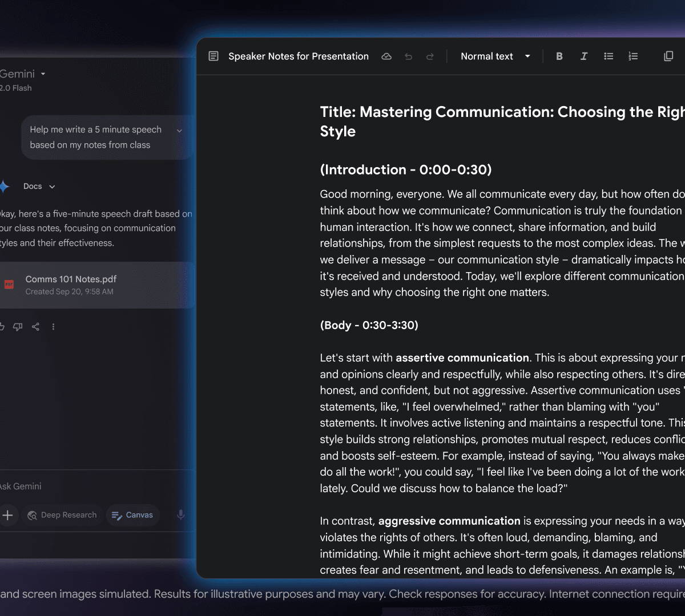
Task: Copy the canvas contents icon
Action: coord(668,56)
